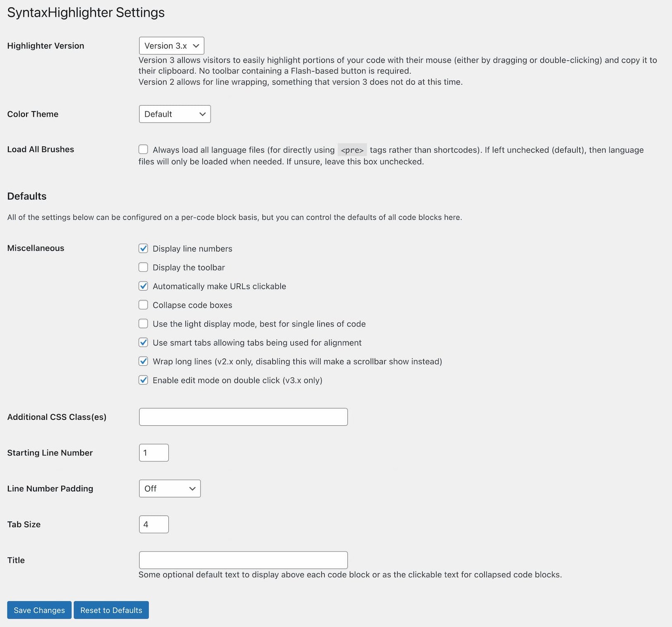Check the light display mode option

click(143, 324)
